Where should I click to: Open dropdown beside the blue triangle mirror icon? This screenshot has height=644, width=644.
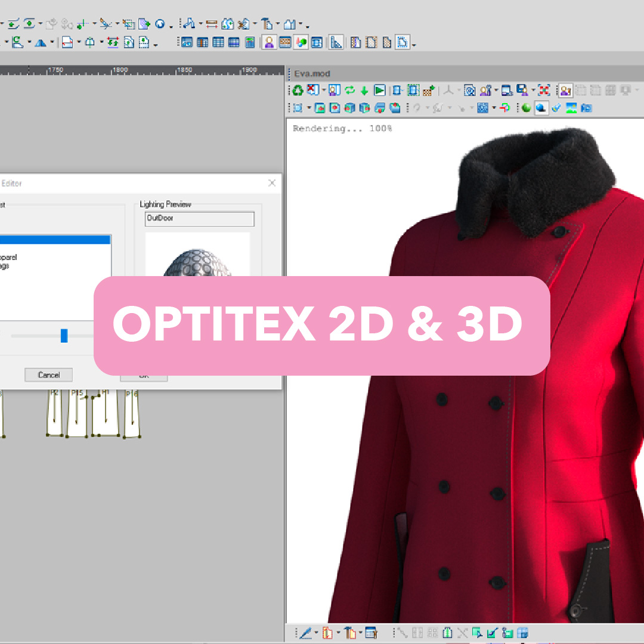(52, 42)
